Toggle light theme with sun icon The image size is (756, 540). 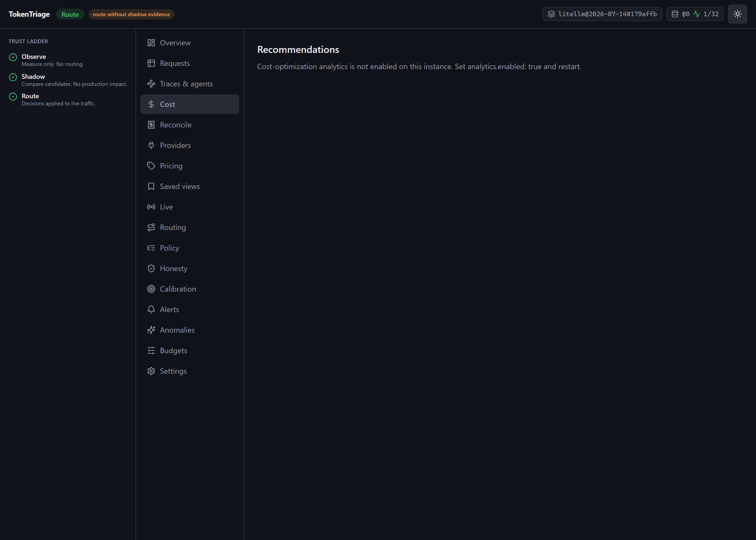coord(737,14)
